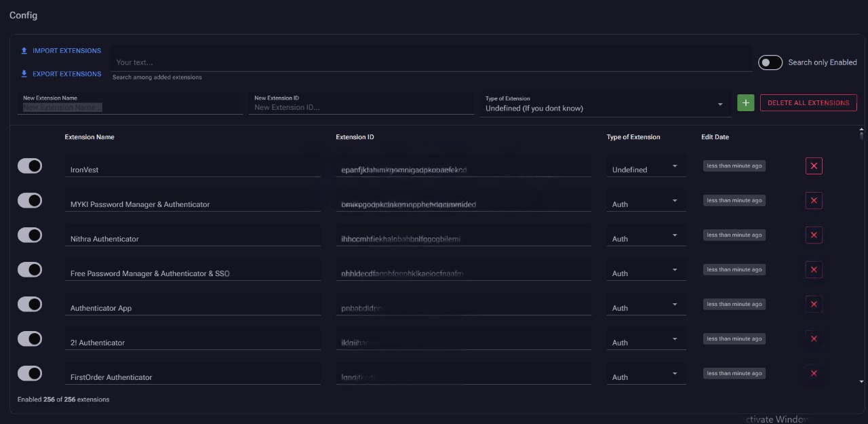Click the Import Extensions upload icon
Image resolution: width=868 pixels, height=424 pixels.
click(x=24, y=51)
